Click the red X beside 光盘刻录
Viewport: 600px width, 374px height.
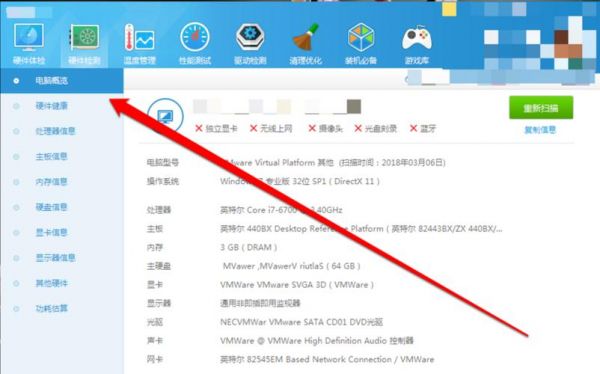[358, 128]
